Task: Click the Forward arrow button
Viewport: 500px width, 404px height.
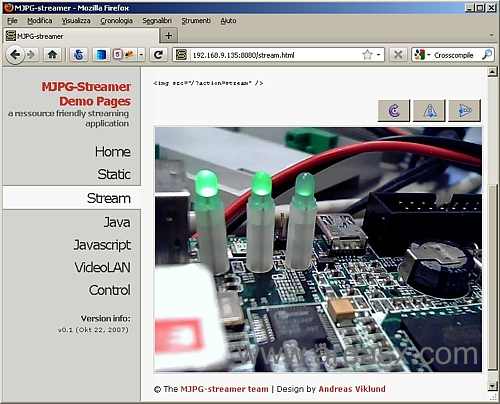Action: tap(31, 55)
